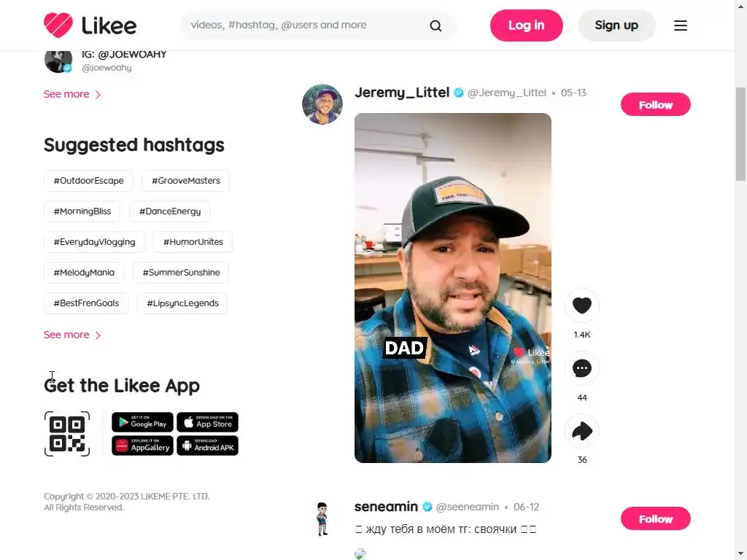This screenshot has height=560, width=747.
Task: Click the Likee heart logo
Action: [58, 26]
